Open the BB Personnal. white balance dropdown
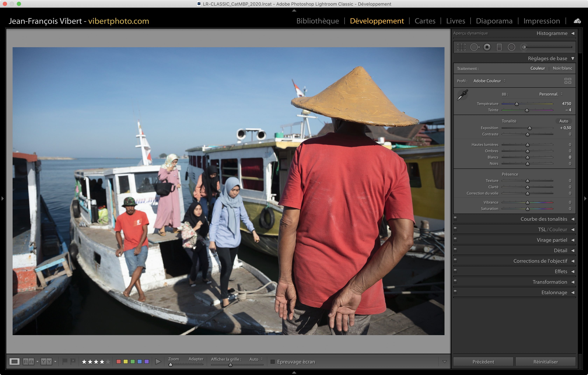Viewport: 588px width, 375px height. coord(551,94)
